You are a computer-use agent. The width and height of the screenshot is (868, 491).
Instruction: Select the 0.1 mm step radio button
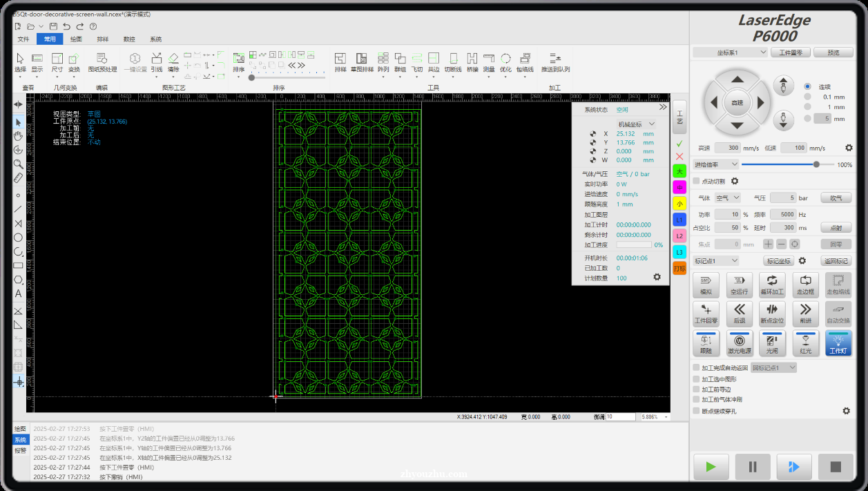pyautogui.click(x=807, y=97)
